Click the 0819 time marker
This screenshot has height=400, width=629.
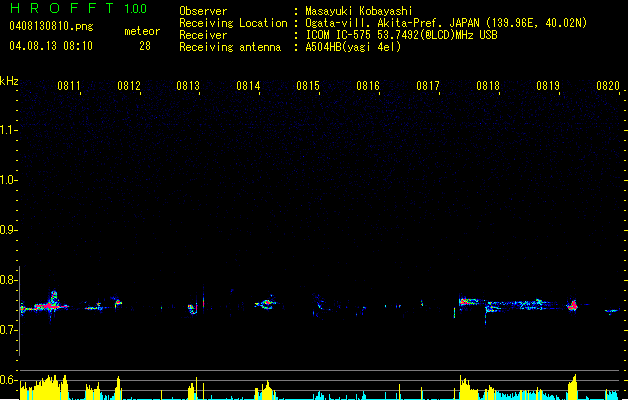tap(548, 86)
